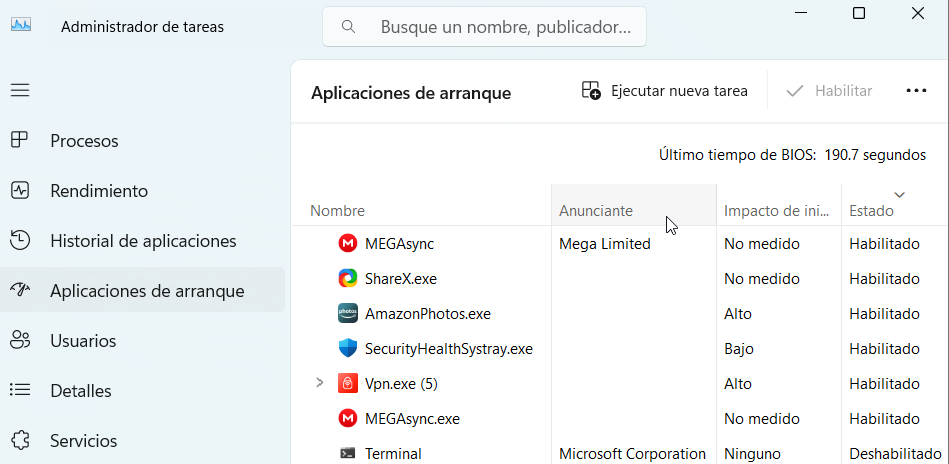
Task: Click the MEGAsync app icon in first row
Action: 348,243
